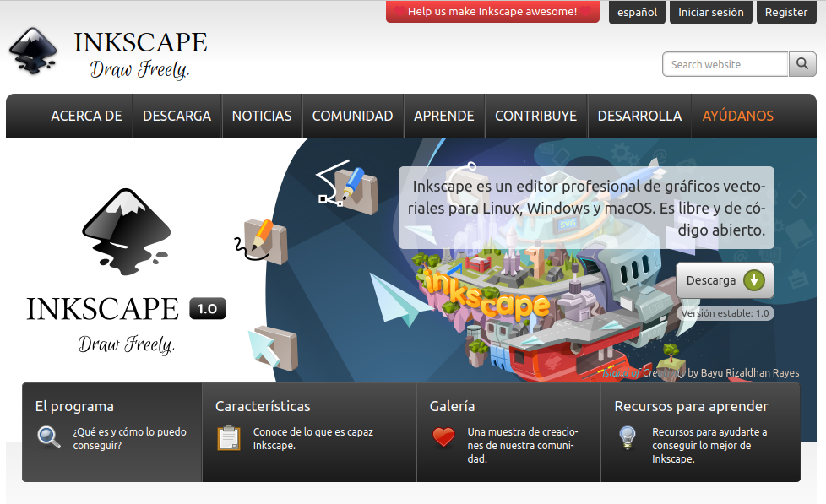
Task: Open the DESARROLLA menu
Action: 639,116
